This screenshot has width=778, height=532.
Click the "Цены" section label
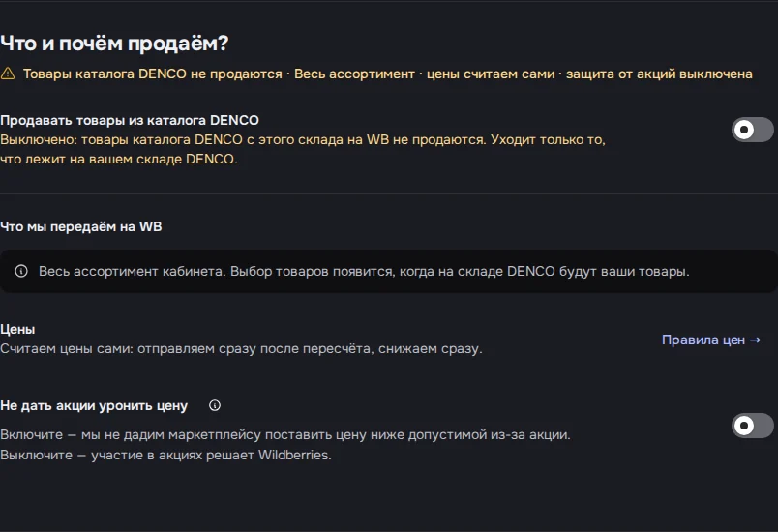click(17, 329)
